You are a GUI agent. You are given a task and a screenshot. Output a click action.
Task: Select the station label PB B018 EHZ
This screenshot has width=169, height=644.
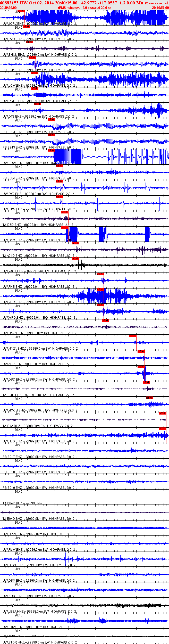point(12,472)
